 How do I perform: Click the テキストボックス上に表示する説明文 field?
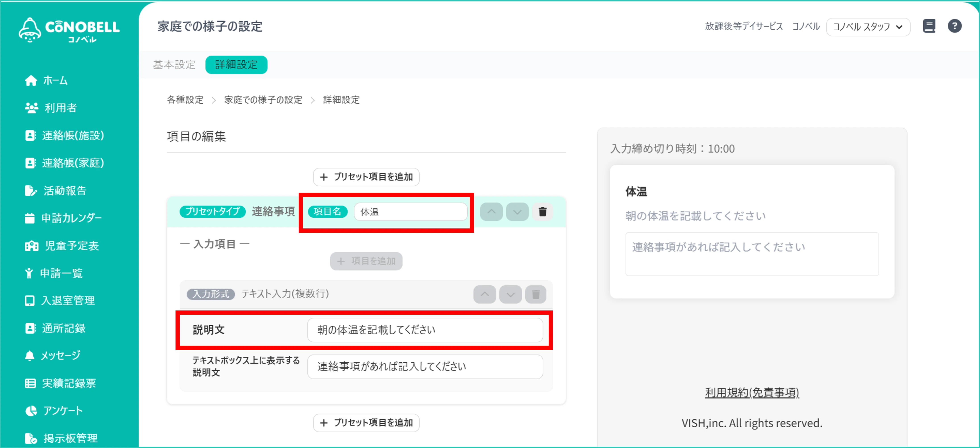tap(425, 367)
